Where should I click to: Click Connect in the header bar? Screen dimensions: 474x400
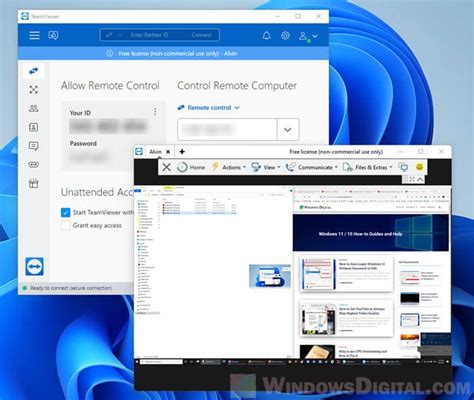pos(201,35)
